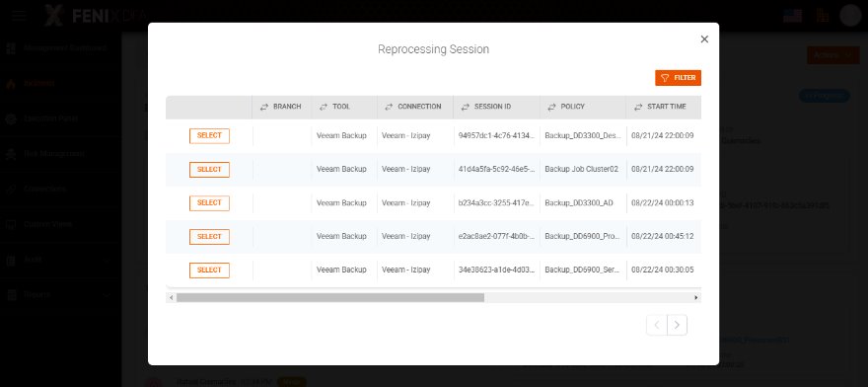The image size is (868, 387).
Task: Click the Session ID column sort icon
Action: [465, 107]
